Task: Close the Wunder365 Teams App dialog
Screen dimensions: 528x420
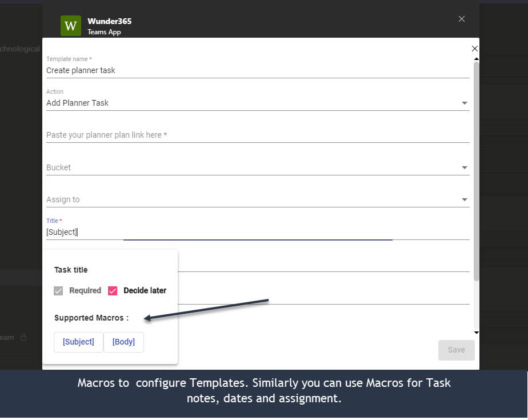Action: 462,19
